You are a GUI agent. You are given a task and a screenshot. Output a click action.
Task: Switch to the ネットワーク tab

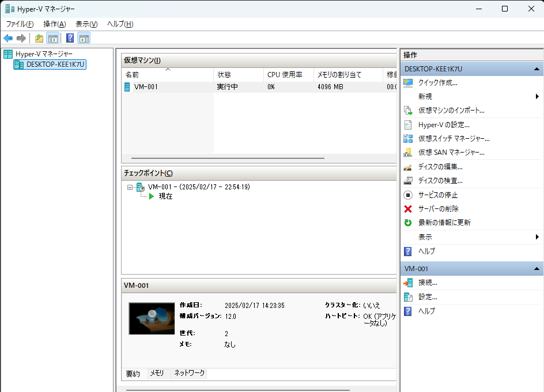[189, 373]
